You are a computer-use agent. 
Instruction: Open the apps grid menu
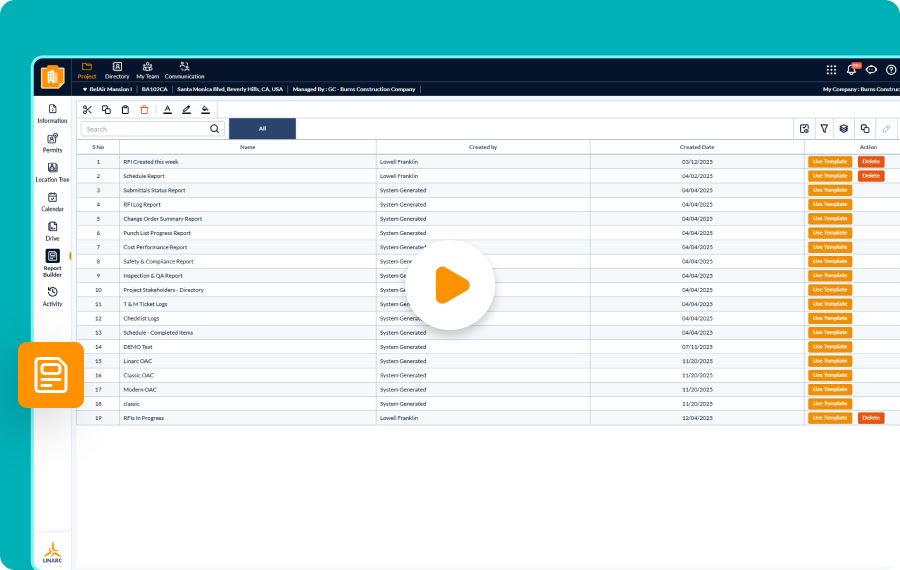coord(831,70)
